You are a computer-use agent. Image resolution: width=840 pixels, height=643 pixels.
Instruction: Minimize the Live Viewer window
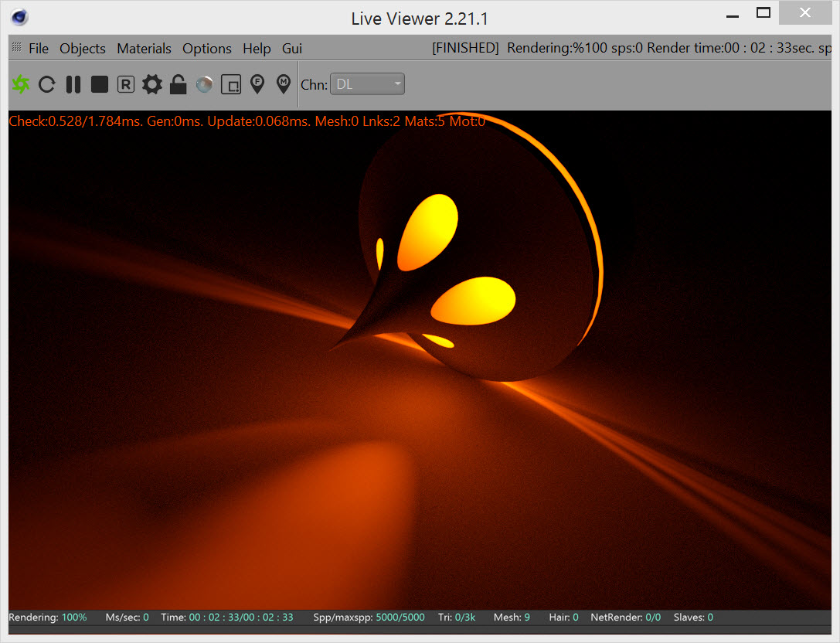733,16
